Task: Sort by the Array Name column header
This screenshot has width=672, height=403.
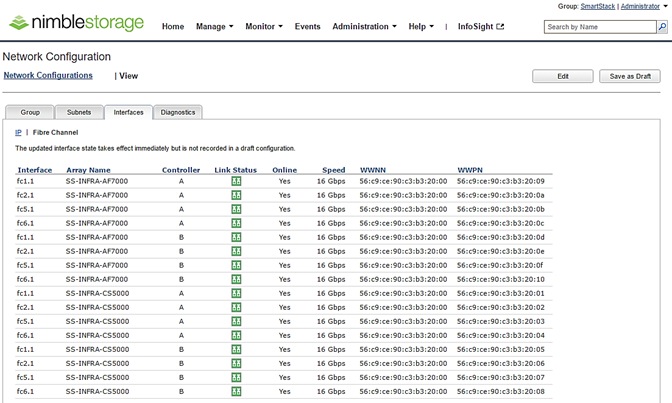Action: tap(88, 170)
